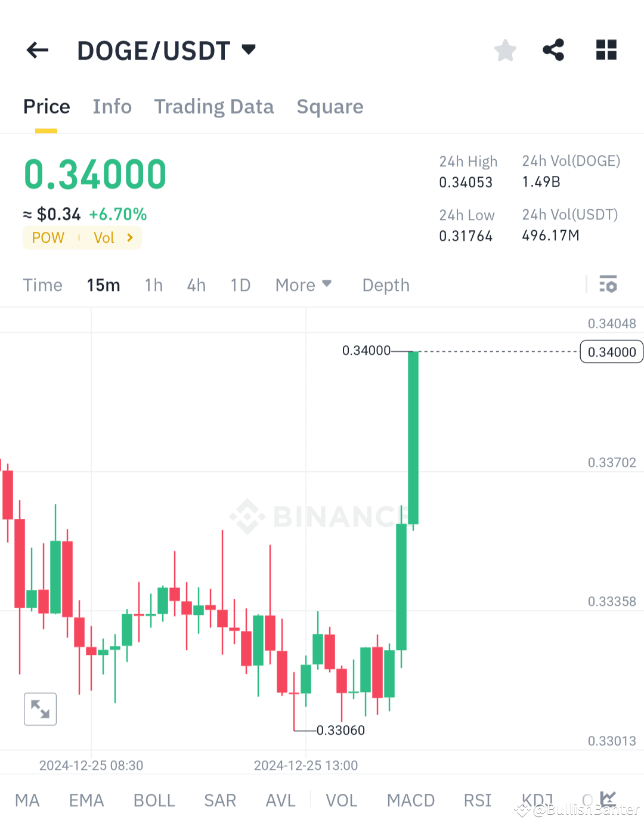
Task: Open the chart settings icon beside timeframes
Action: [608, 285]
